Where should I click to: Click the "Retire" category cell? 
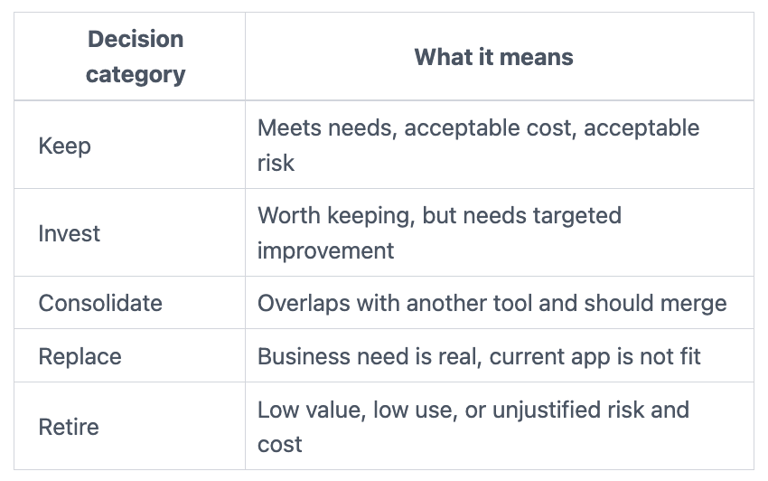(68, 427)
